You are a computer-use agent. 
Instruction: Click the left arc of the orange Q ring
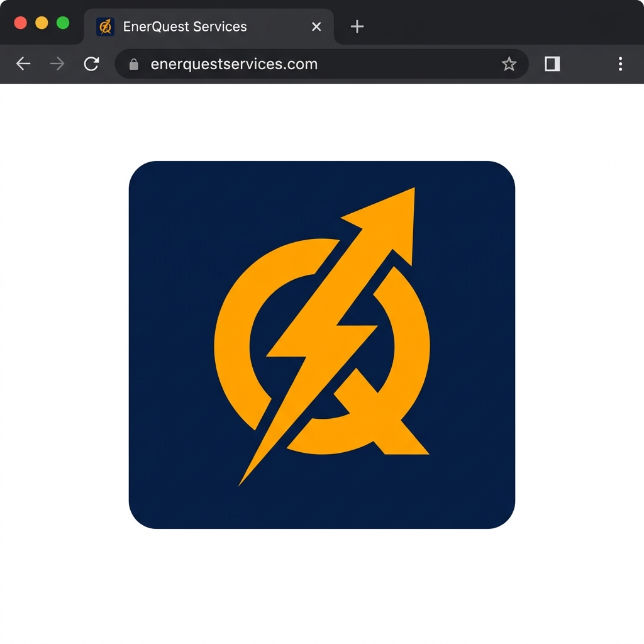[231, 346]
